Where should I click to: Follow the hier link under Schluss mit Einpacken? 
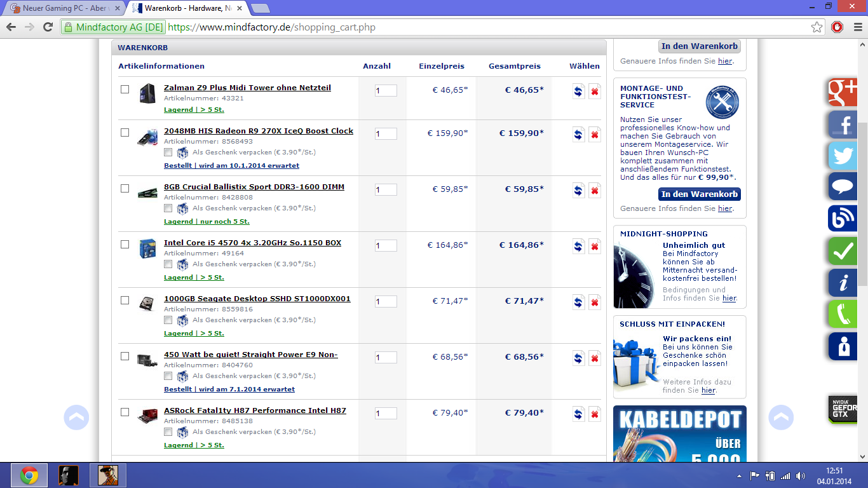pyautogui.click(x=708, y=390)
